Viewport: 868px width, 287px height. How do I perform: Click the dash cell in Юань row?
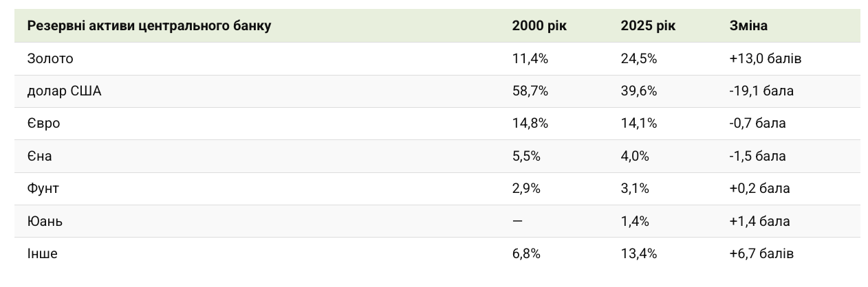click(517, 221)
